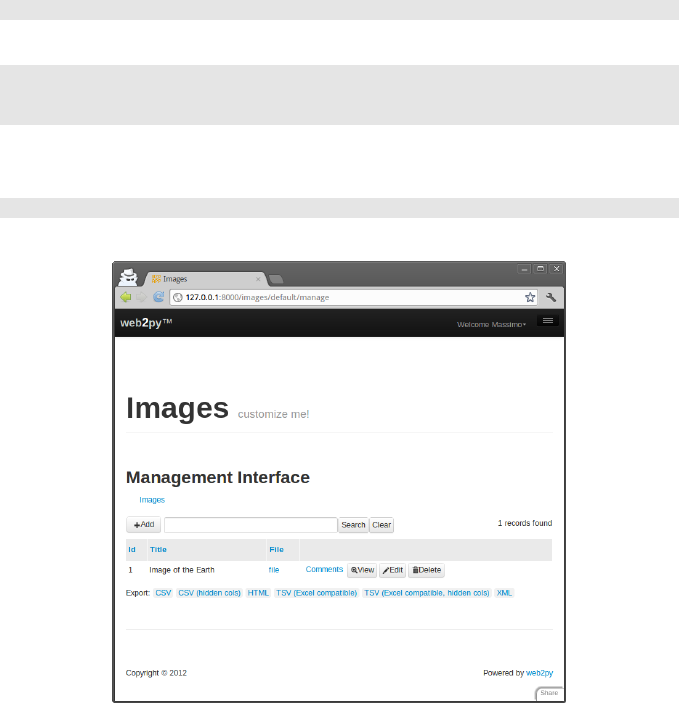Follow the web2py footer link
This screenshot has height=703, width=679.
pyautogui.click(x=540, y=673)
